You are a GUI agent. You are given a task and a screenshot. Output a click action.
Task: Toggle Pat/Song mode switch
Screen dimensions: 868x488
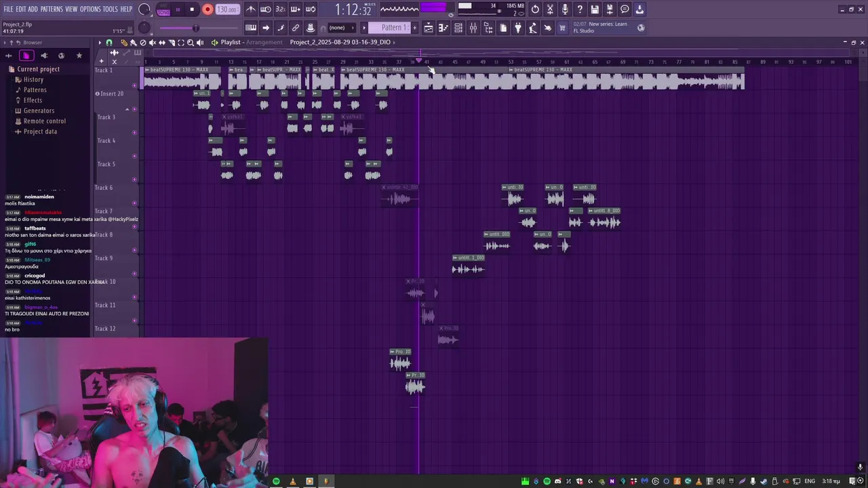pos(164,9)
